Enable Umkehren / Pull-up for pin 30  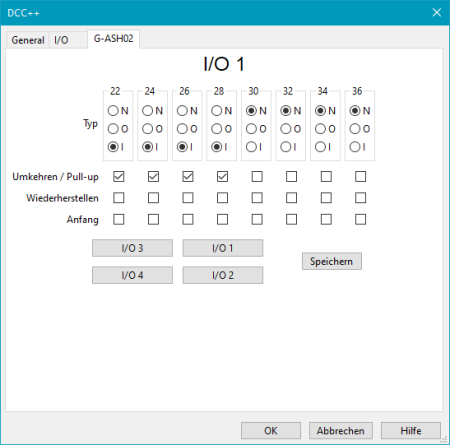coord(257,176)
